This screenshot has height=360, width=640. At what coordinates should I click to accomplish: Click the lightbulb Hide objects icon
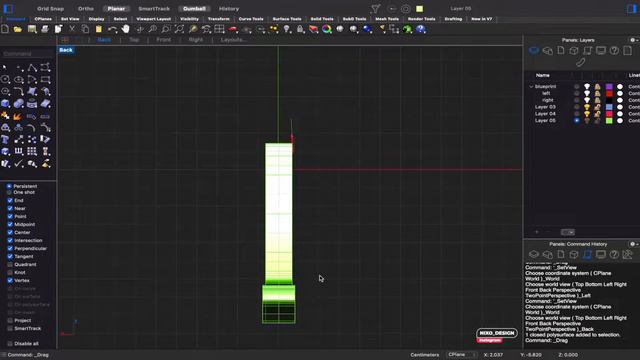pos(287,29)
